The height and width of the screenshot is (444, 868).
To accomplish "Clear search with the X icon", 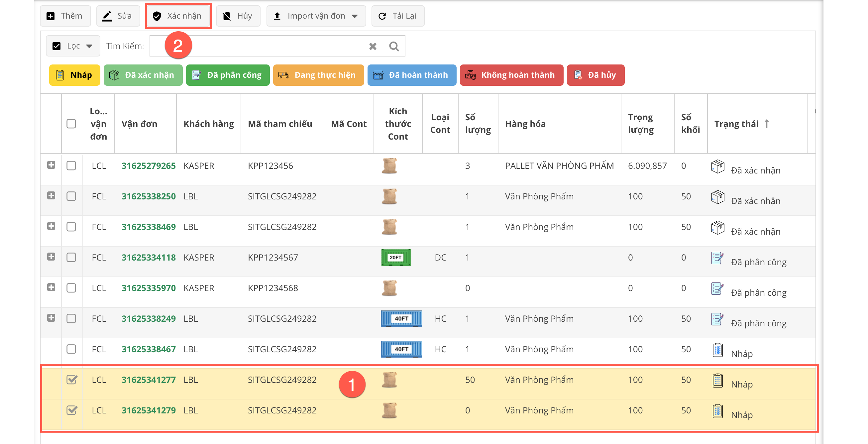I will [x=372, y=46].
